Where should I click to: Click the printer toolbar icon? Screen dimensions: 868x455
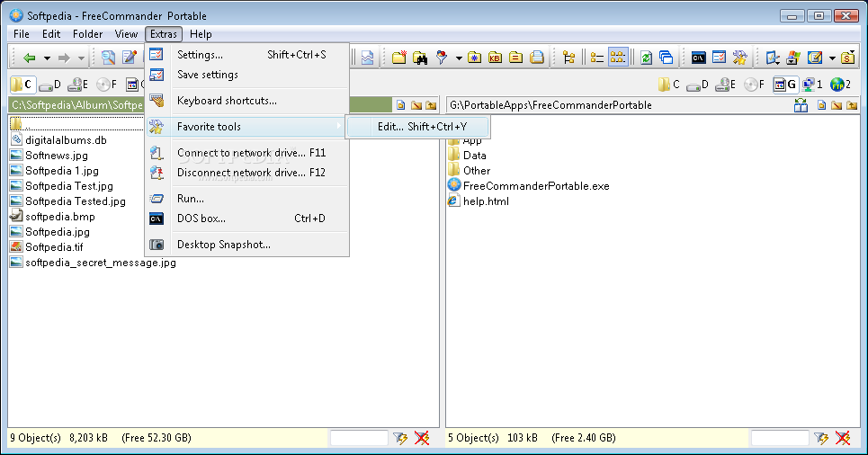pos(536,57)
